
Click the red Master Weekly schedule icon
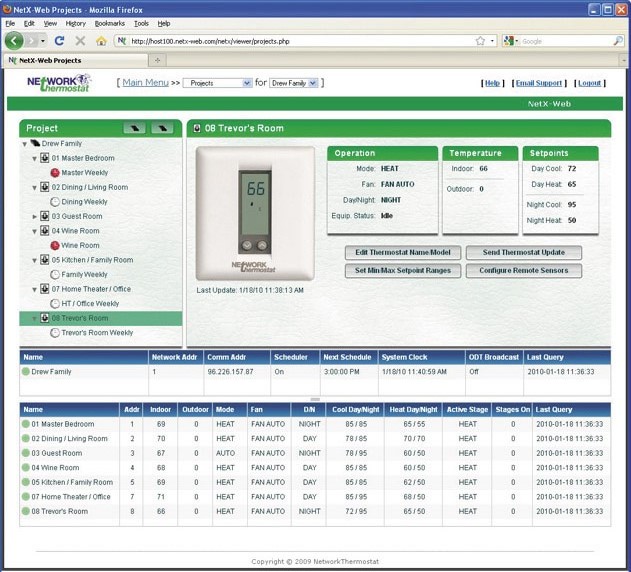[x=55, y=173]
